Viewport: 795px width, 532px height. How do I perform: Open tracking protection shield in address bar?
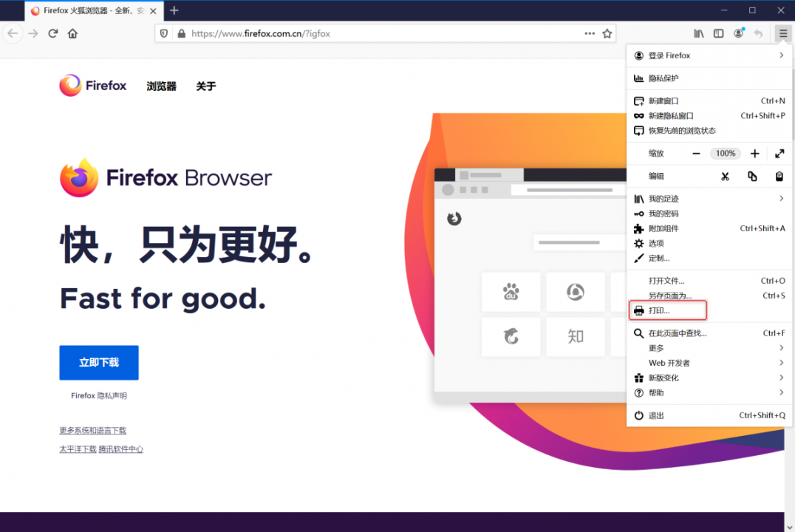click(x=164, y=33)
